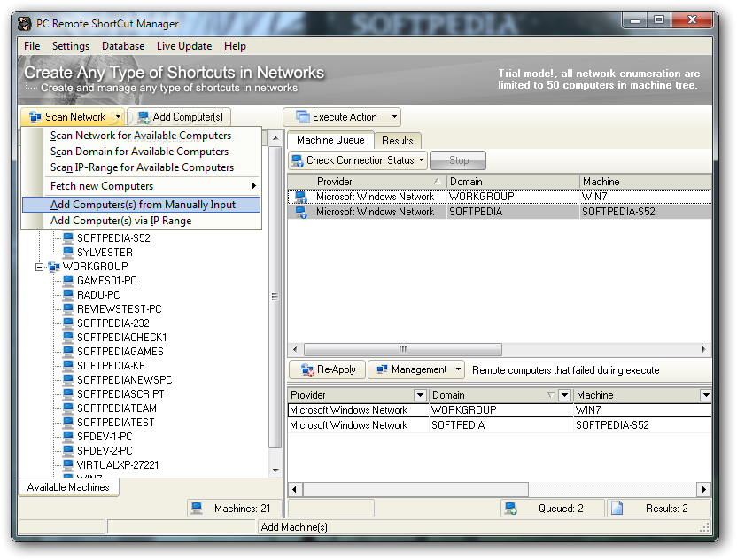Viewport: 737px width, 560px height.
Task: Click the Add Computer(s) icon
Action: pyautogui.click(x=144, y=117)
